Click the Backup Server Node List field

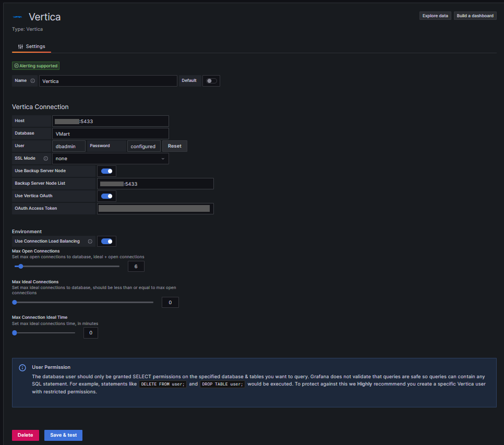[x=155, y=184]
